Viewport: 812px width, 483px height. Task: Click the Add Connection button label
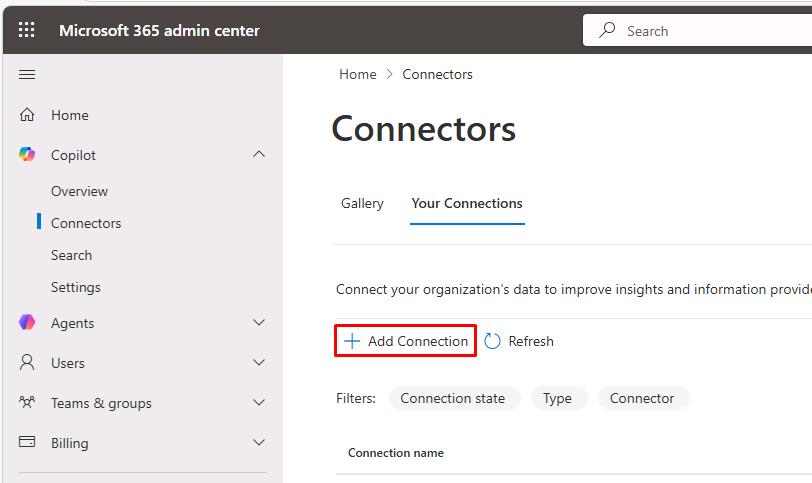[418, 341]
